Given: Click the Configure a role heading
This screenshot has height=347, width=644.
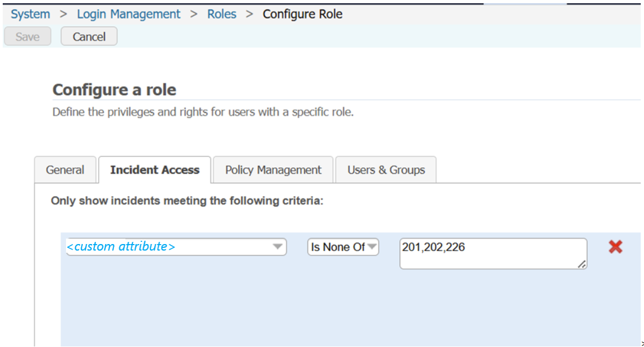Looking at the screenshot, I should [115, 90].
